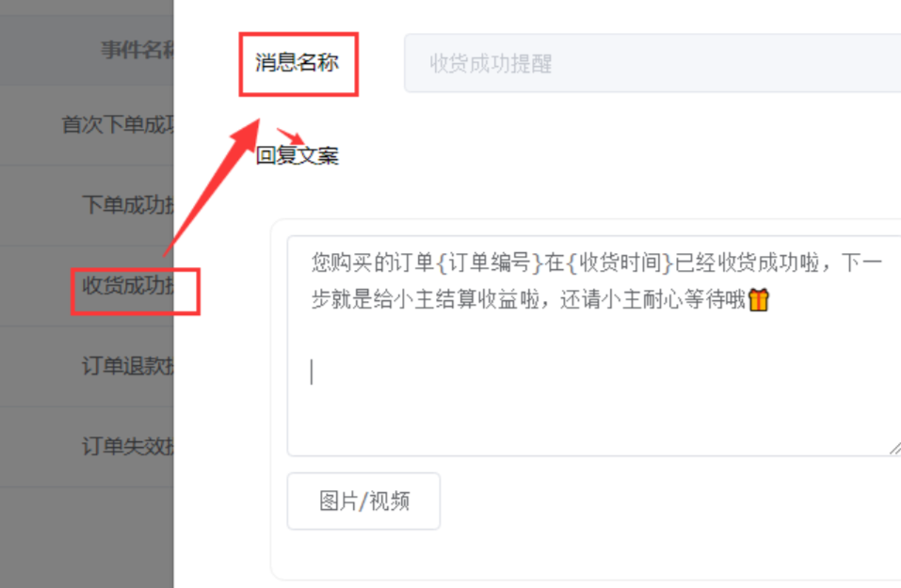
Task: Click the 消息名称 label
Action: [x=298, y=63]
